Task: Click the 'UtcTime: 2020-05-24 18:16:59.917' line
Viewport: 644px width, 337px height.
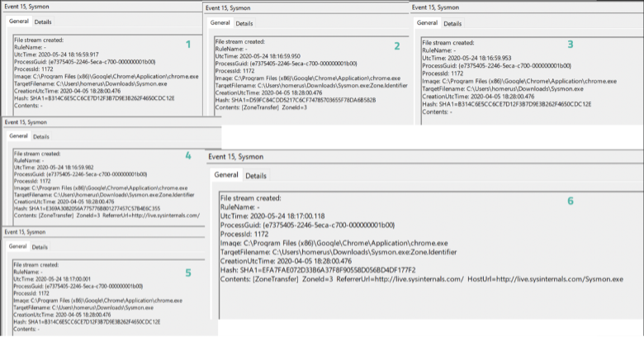Action: [56, 55]
